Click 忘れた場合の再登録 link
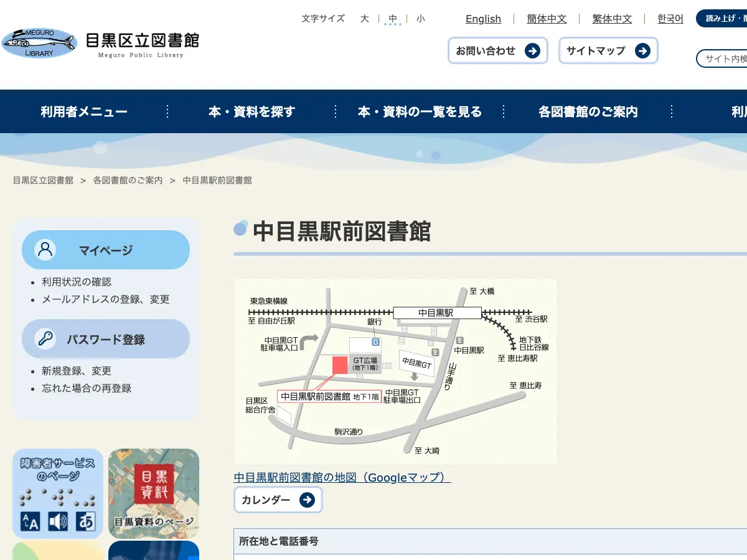Image resolution: width=747 pixels, height=560 pixels. pyautogui.click(x=87, y=388)
